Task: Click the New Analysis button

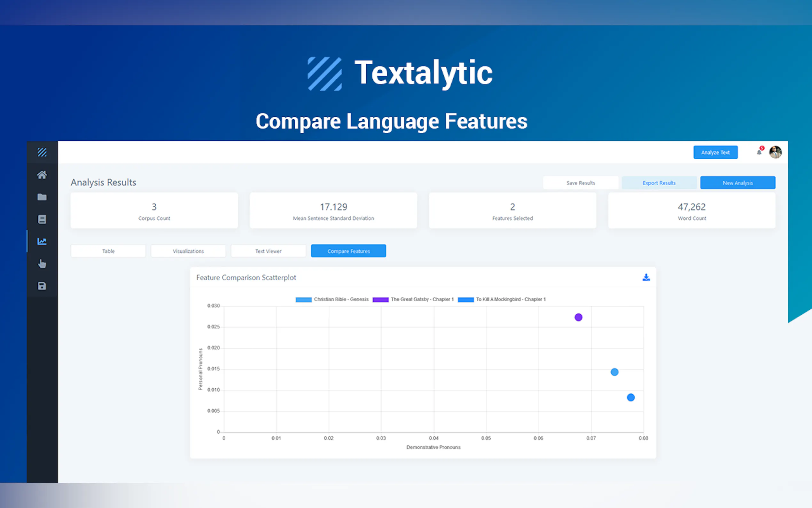Action: 738,183
